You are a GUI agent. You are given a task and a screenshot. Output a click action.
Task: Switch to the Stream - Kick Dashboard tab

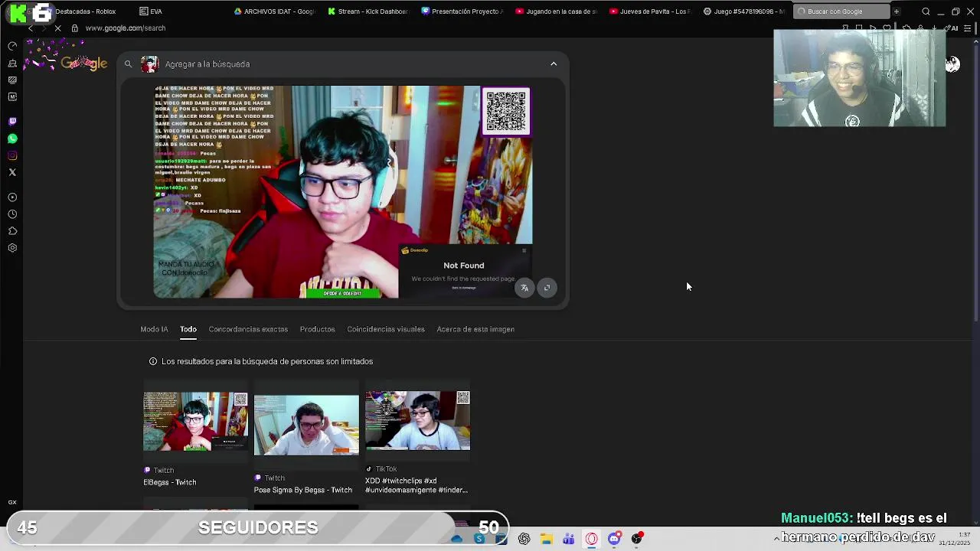coord(367,11)
